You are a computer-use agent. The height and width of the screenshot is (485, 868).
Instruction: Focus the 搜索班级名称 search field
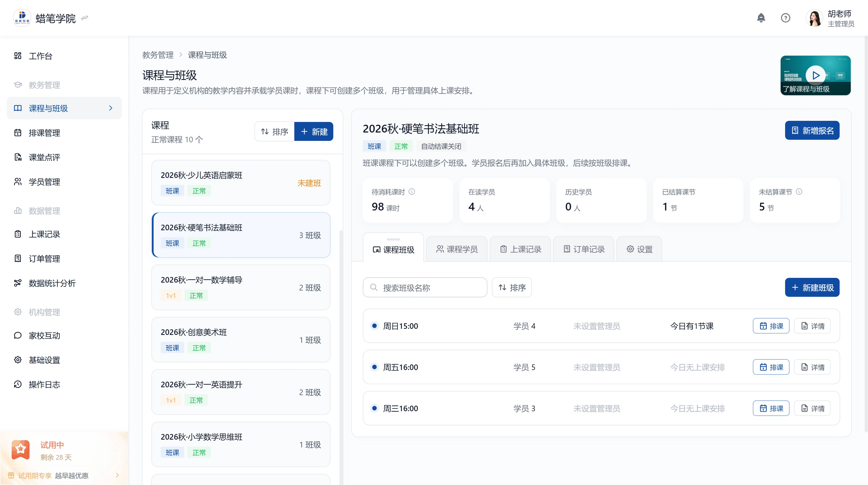pos(425,287)
